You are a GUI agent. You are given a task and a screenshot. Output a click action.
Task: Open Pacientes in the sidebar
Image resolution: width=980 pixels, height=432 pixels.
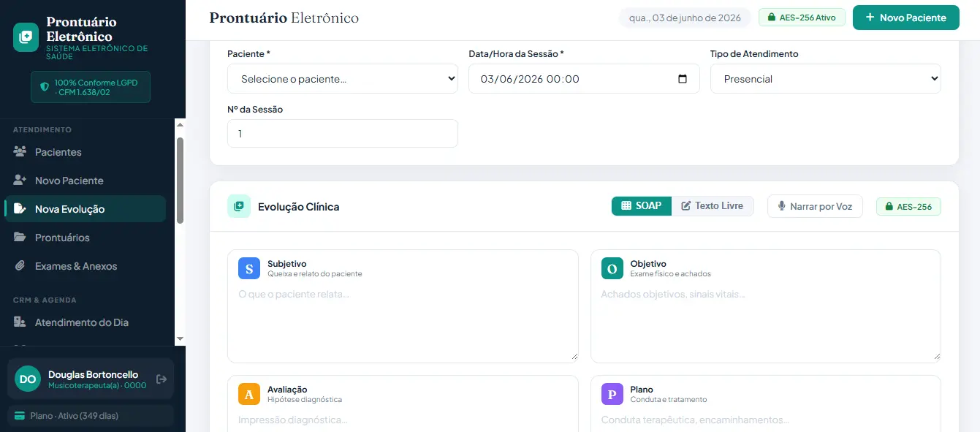point(85,152)
